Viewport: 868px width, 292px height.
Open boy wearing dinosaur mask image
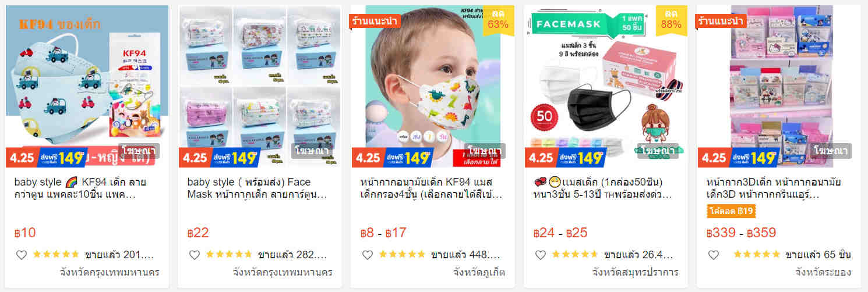[433, 87]
